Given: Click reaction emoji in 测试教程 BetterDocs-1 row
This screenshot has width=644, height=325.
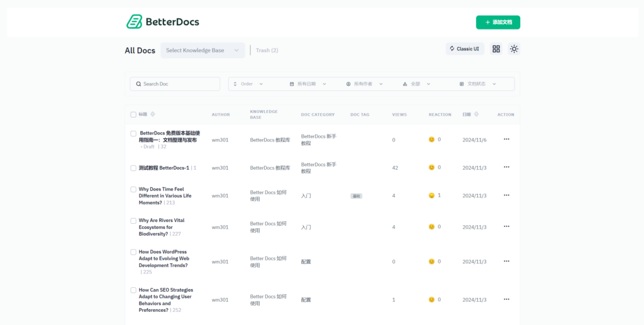Looking at the screenshot, I should (x=431, y=167).
